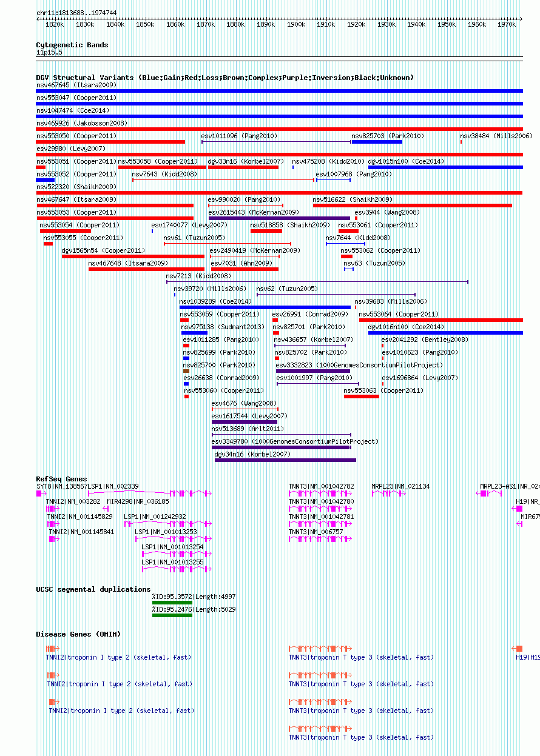
Task: Select esv3332823 (1000GenomesConsortiumPilotProject) variant
Action: [359, 365]
